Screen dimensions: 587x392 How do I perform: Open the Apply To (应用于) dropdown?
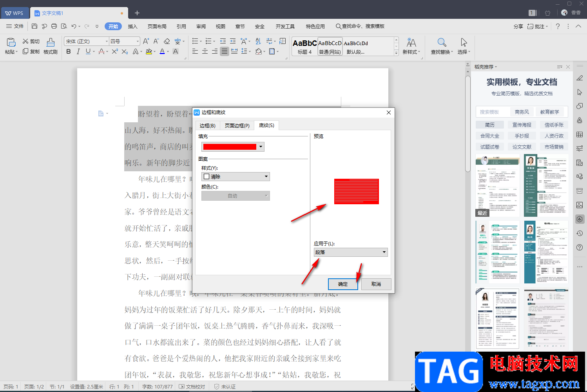coord(384,252)
